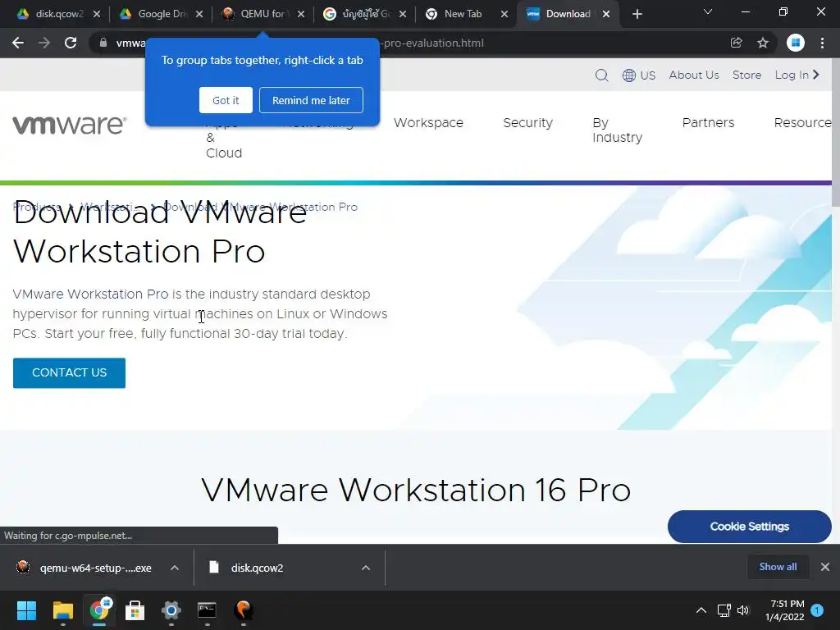
Task: Expand options for qemu-w64-setup download
Action: coord(175,568)
